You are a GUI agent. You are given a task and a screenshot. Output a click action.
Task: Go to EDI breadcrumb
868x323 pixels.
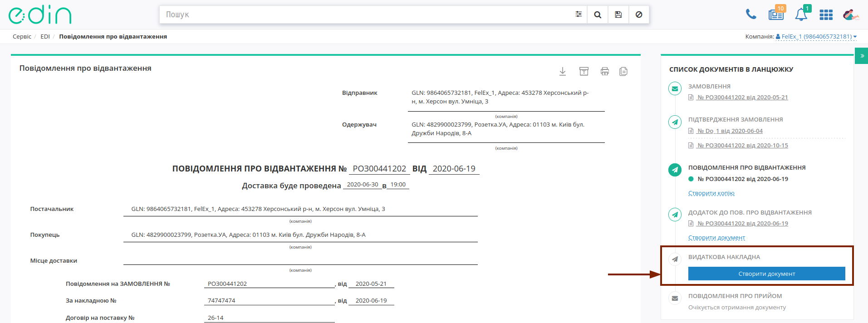pyautogui.click(x=45, y=37)
